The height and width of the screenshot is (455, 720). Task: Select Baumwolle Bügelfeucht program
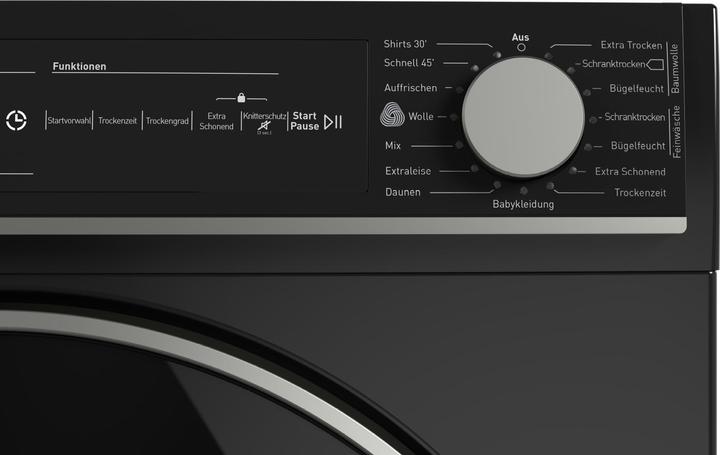(x=636, y=88)
